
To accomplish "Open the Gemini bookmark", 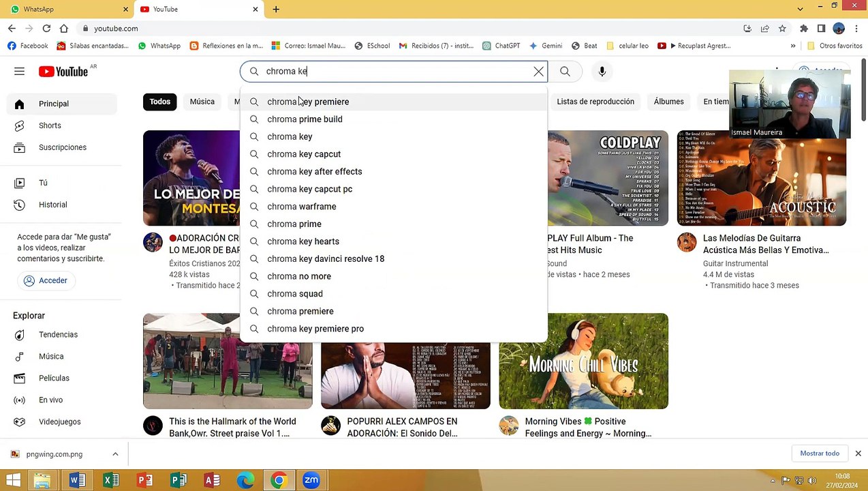I will [546, 46].
